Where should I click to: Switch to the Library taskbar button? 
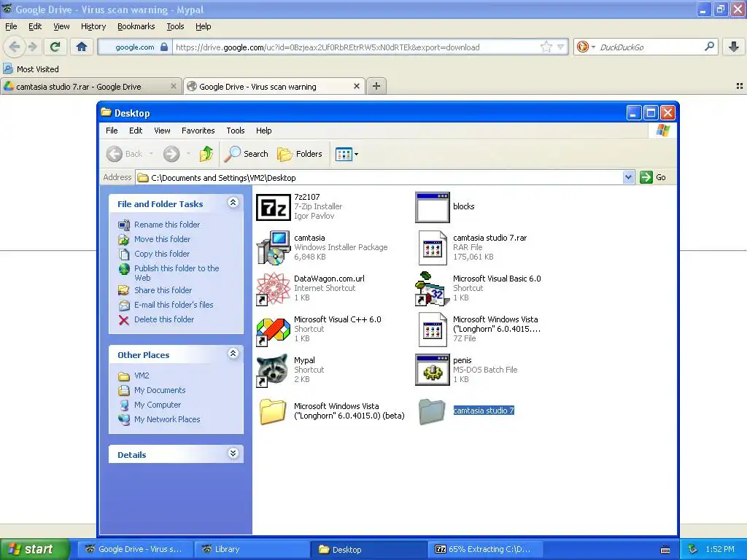[252, 549]
